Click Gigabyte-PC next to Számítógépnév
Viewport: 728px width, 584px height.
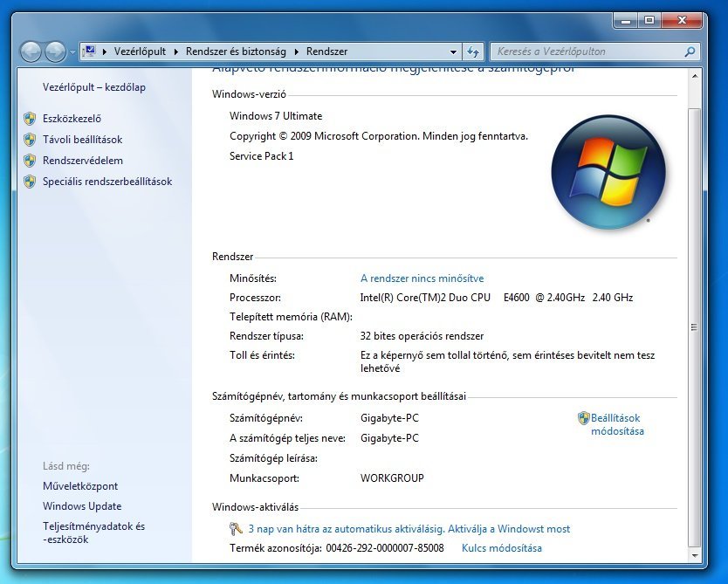389,418
